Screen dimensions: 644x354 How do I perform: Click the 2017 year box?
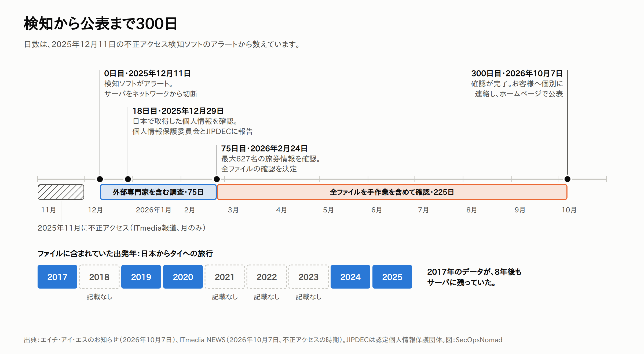point(57,277)
